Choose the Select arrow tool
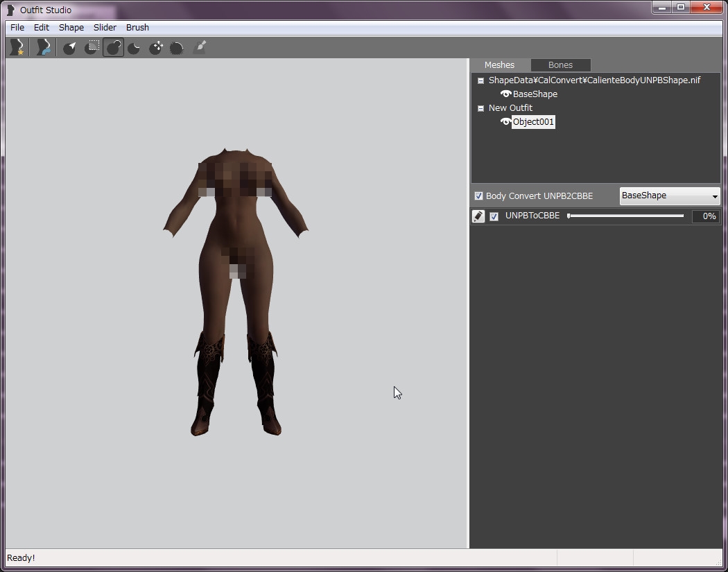The image size is (728, 572). click(x=70, y=47)
